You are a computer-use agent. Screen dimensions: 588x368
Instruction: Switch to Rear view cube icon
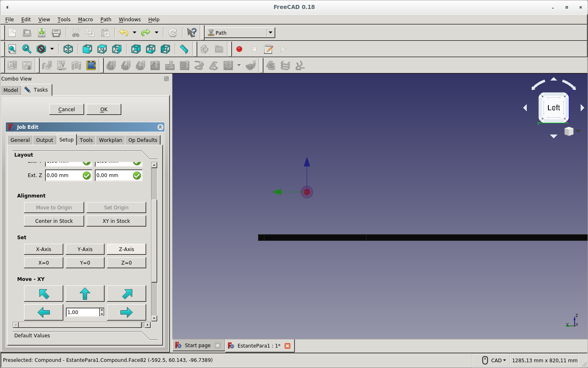coord(136,49)
